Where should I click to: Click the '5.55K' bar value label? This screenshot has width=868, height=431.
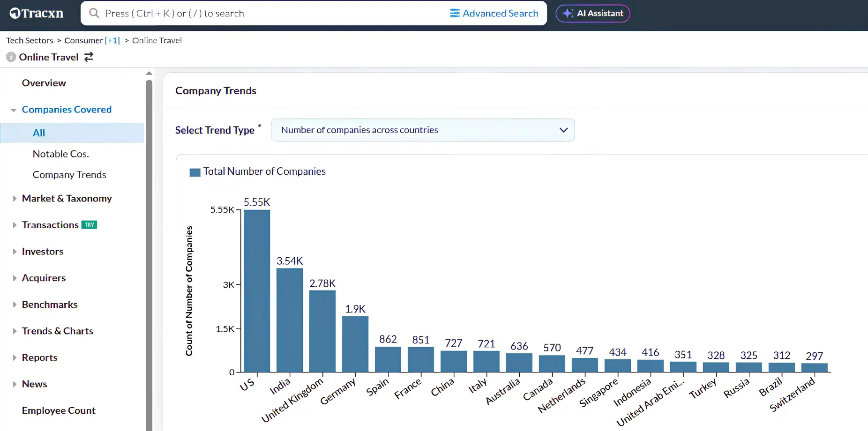point(257,202)
